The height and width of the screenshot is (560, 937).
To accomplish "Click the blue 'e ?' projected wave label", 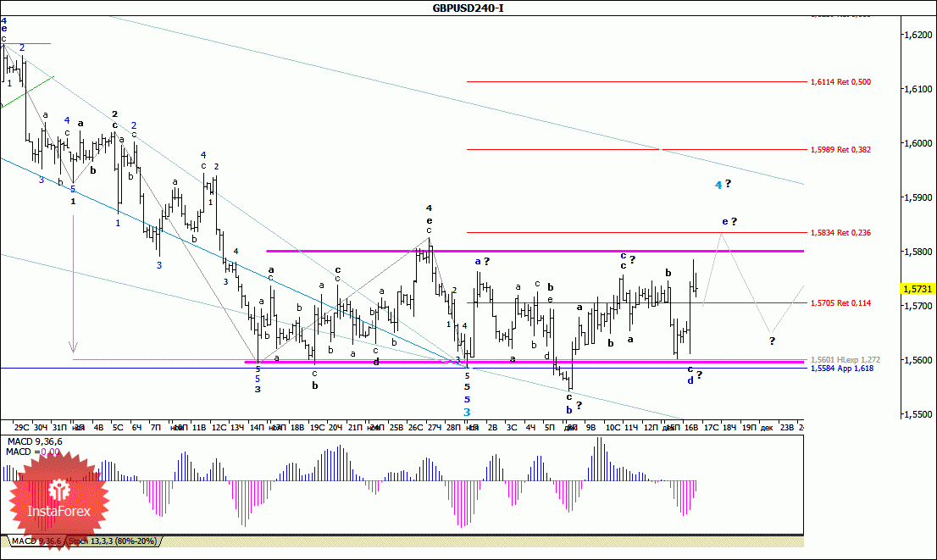I will point(725,222).
